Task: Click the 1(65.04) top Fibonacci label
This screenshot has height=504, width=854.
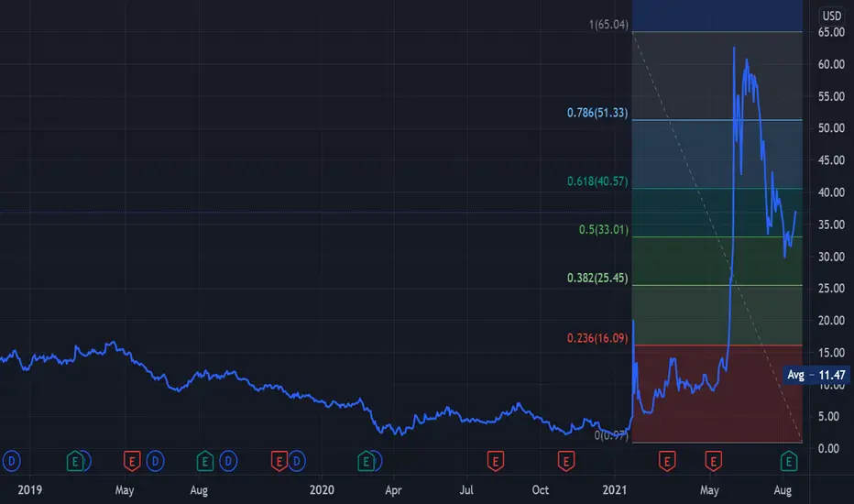Action: (x=608, y=25)
